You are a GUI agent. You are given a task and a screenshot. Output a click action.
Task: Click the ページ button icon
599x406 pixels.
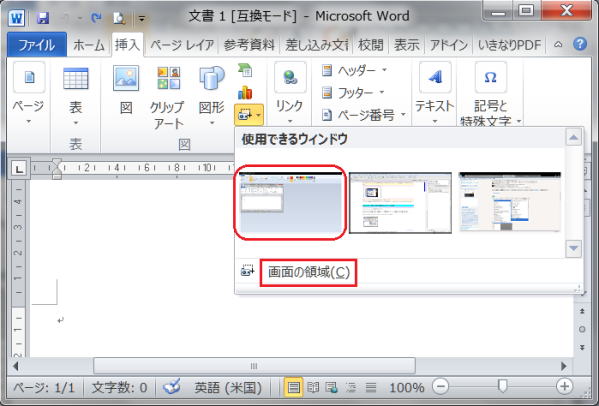pos(29,78)
